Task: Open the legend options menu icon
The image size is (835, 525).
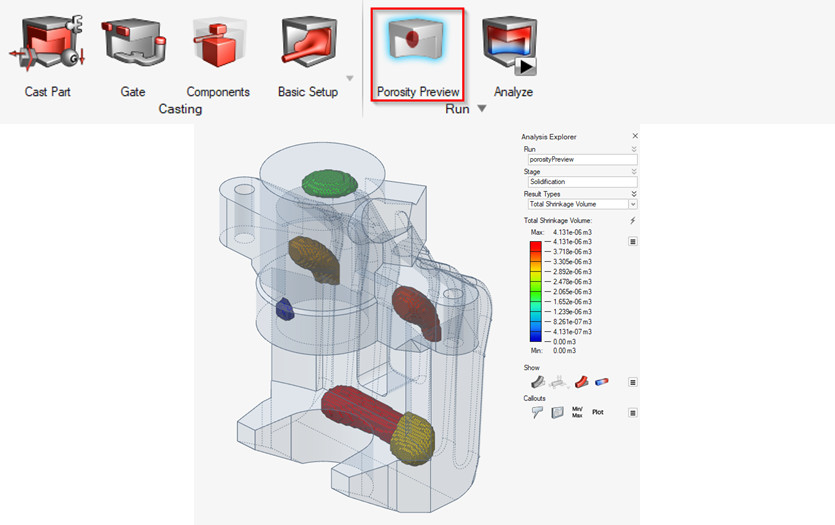Action: pyautogui.click(x=633, y=241)
